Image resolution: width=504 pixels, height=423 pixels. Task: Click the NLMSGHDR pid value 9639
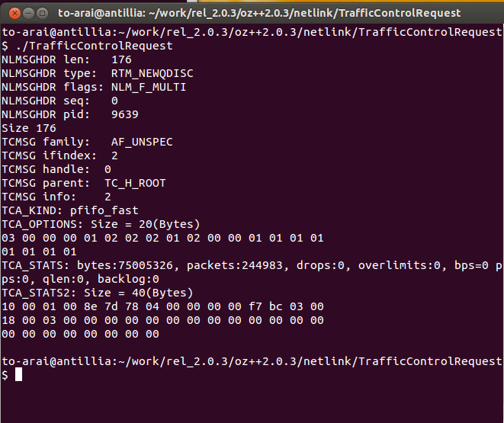[125, 114]
